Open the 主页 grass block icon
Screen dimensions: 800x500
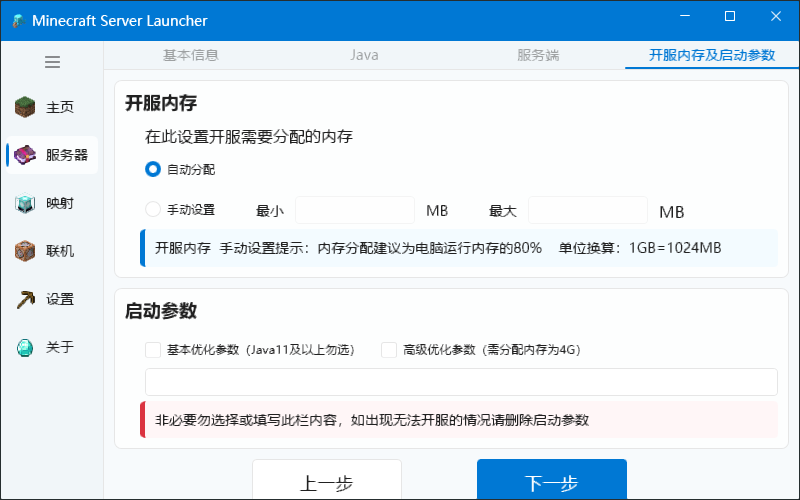point(25,107)
